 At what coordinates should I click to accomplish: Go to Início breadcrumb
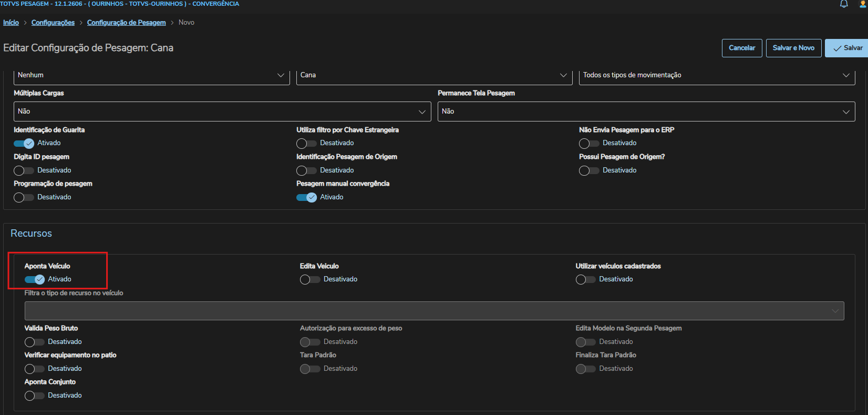pyautogui.click(x=11, y=23)
